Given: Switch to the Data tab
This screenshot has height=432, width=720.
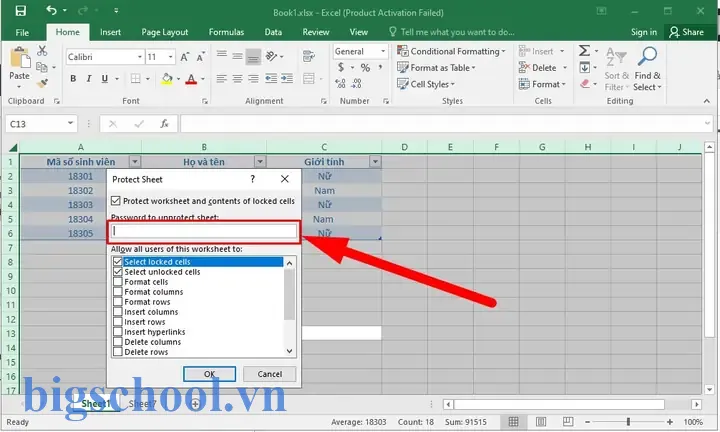Looking at the screenshot, I should click(x=273, y=32).
